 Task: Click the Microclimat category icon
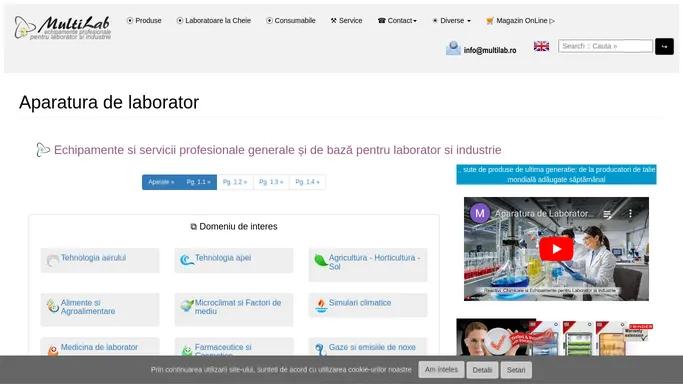click(187, 305)
